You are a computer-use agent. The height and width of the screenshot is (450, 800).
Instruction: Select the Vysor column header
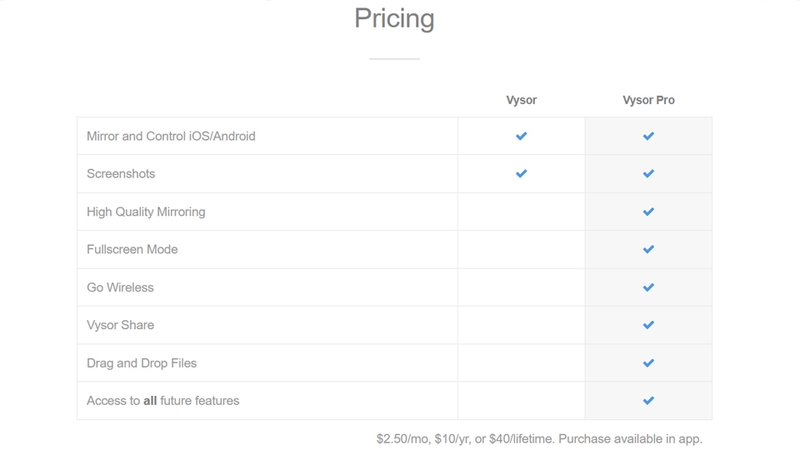521,101
